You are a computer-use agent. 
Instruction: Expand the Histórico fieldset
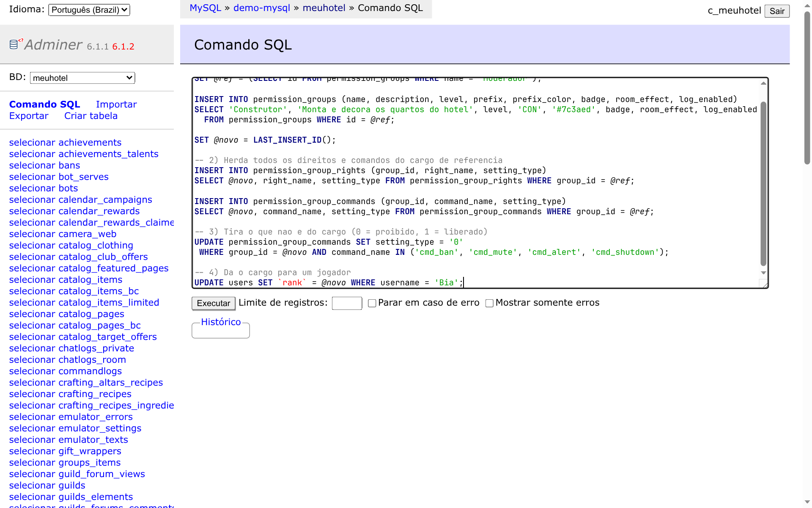point(221,322)
